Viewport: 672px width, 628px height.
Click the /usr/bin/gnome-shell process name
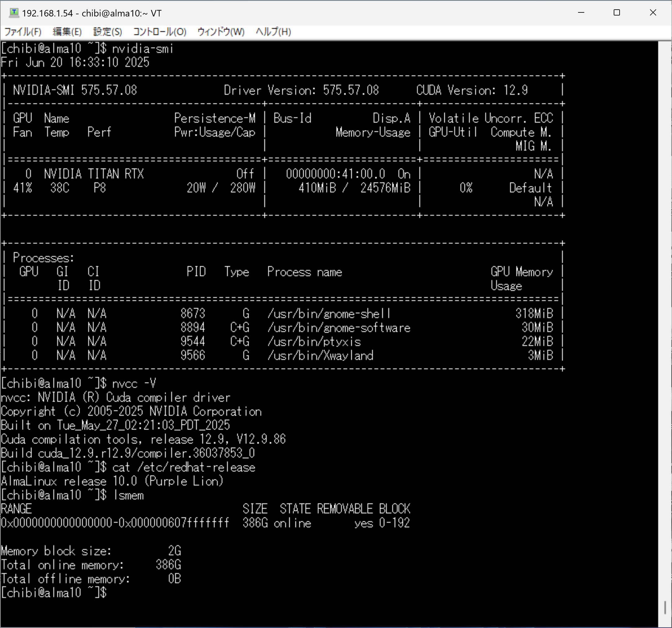329,314
